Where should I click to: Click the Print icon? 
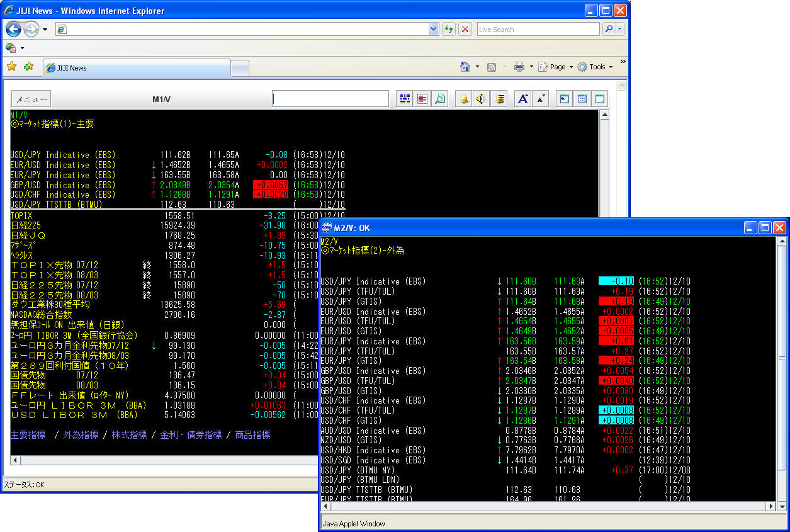coord(519,67)
